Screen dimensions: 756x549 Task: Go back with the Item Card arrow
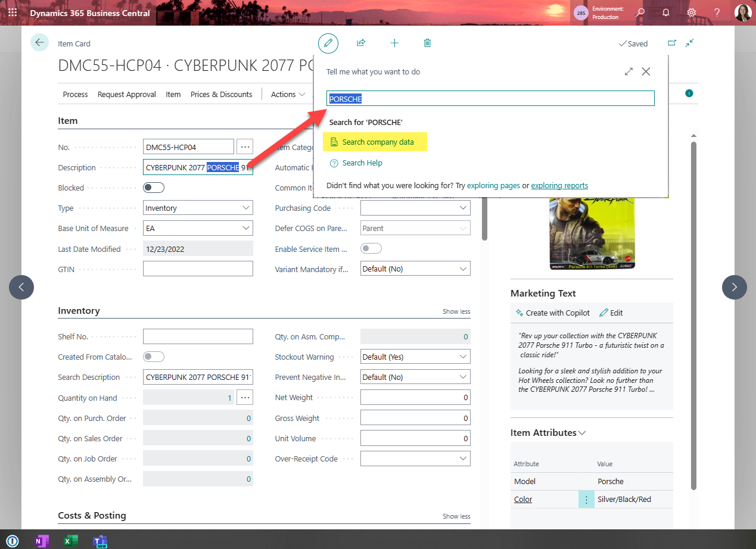39,42
